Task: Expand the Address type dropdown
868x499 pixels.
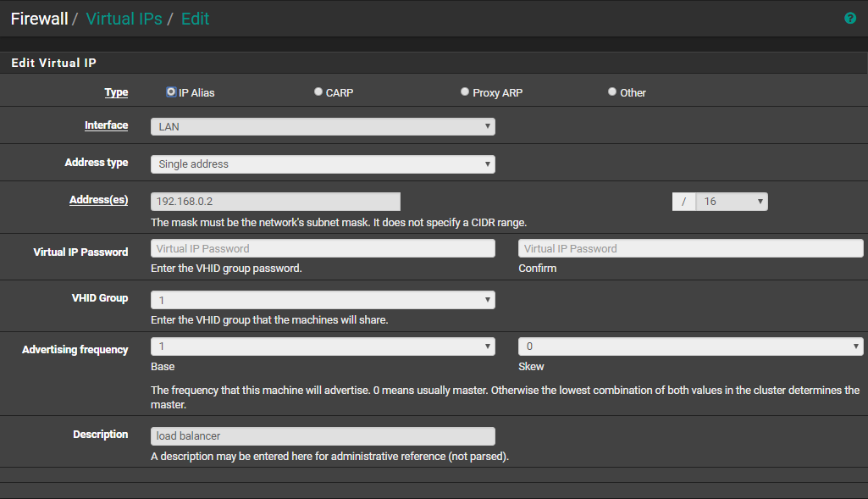Action: tap(322, 164)
